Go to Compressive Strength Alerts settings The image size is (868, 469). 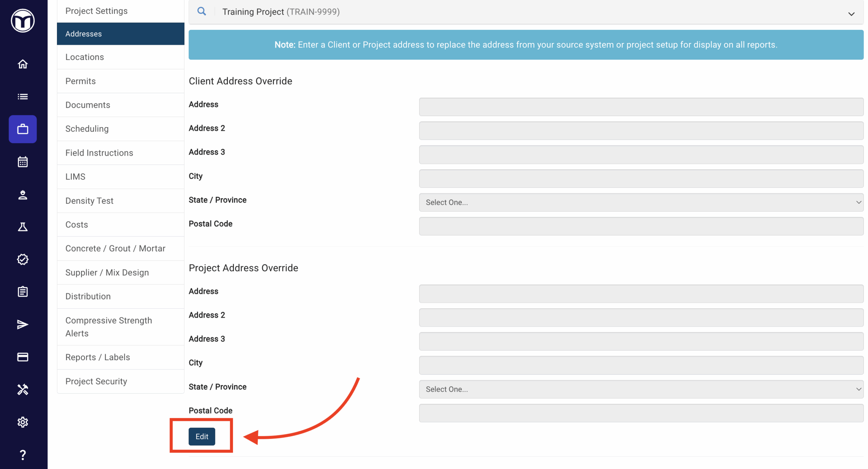click(x=108, y=327)
